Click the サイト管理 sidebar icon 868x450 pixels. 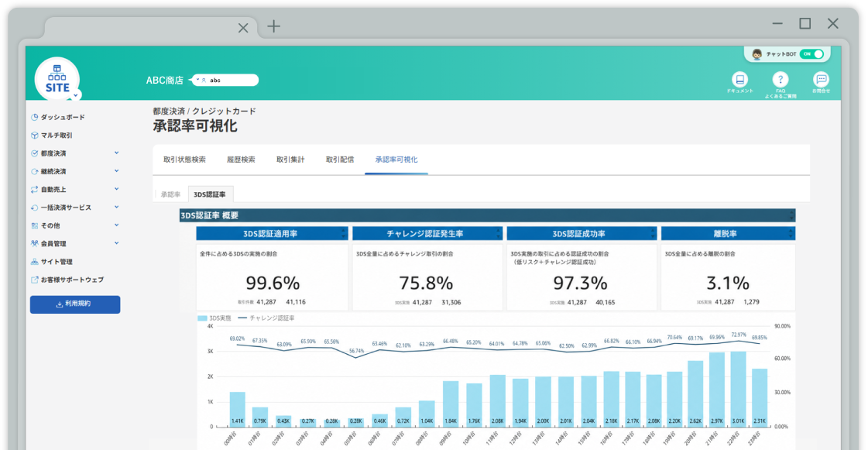click(34, 262)
